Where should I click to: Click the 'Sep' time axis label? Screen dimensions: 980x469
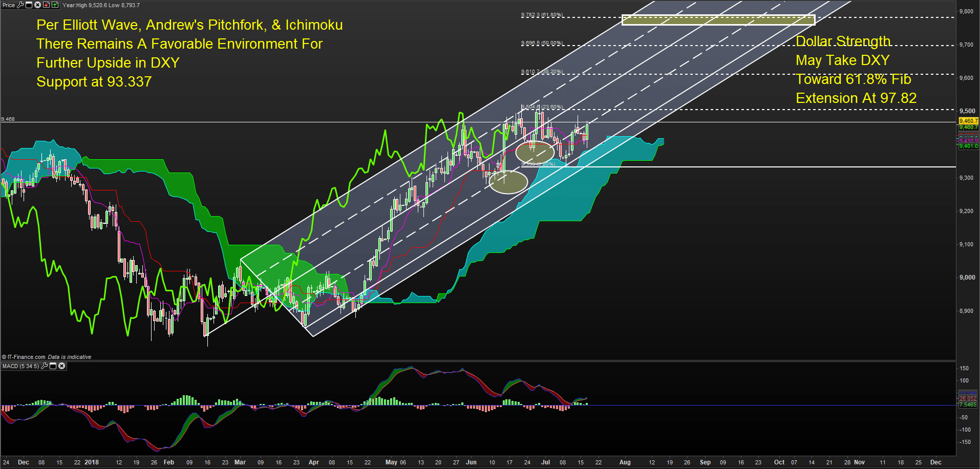[705, 462]
